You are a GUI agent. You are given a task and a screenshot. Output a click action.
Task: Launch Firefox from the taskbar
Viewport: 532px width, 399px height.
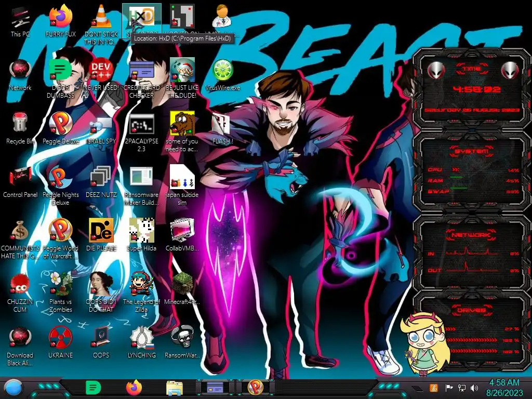pos(134,388)
